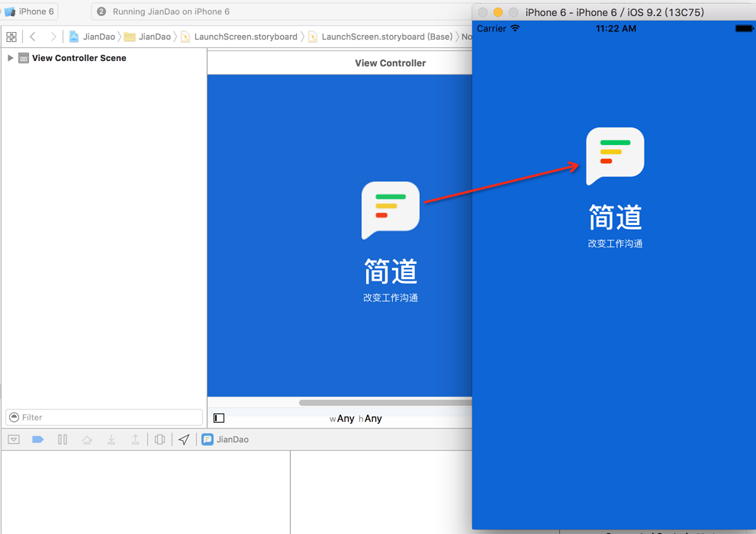756x534 pixels.
Task: Select the JianDao project in the breadcrumb
Action: tap(92, 37)
